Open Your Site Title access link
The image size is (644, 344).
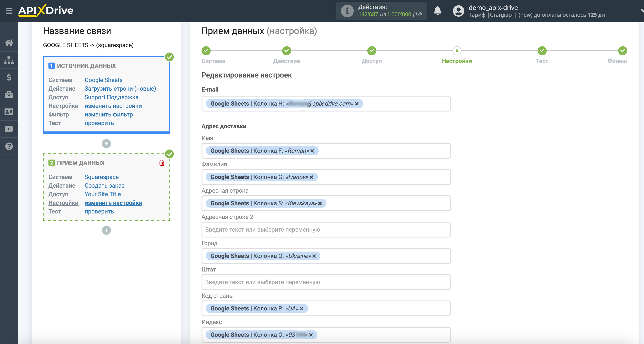pos(103,194)
